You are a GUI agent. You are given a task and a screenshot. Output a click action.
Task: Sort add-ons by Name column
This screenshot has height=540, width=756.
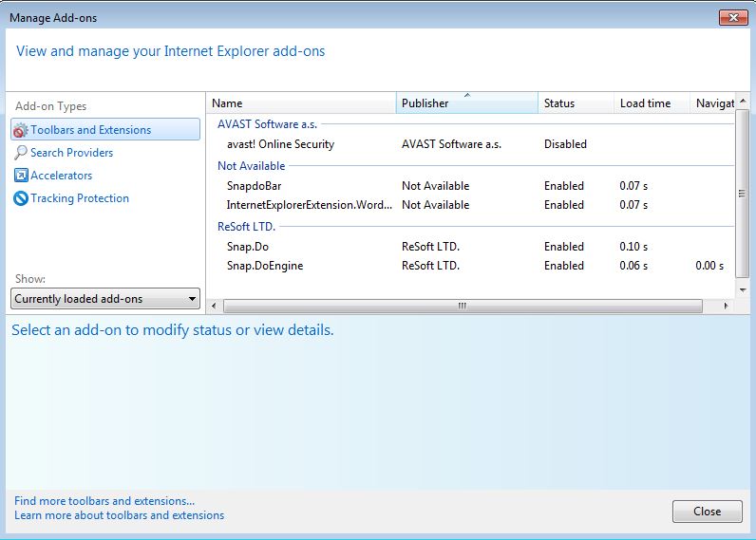click(x=300, y=103)
